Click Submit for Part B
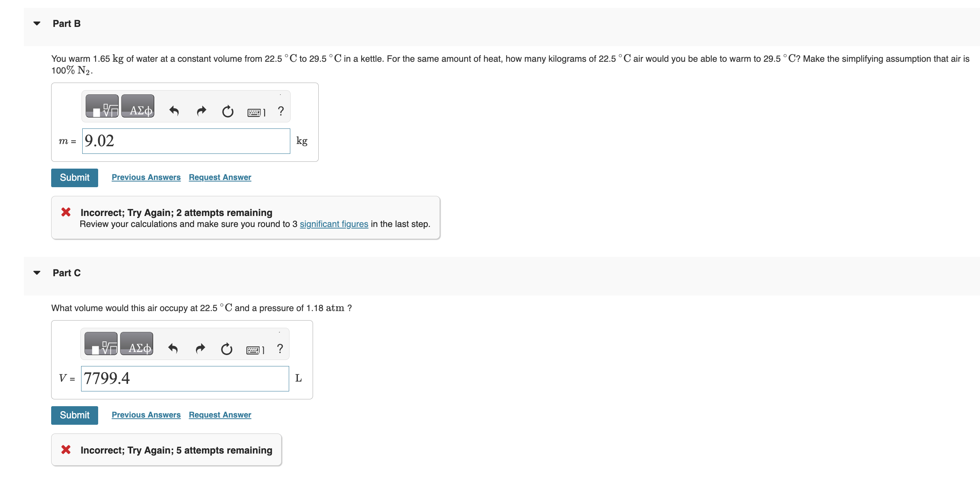 tap(74, 177)
